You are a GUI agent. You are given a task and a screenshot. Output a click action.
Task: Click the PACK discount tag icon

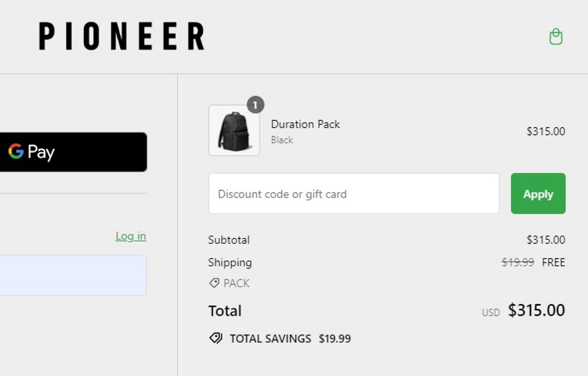(x=214, y=283)
